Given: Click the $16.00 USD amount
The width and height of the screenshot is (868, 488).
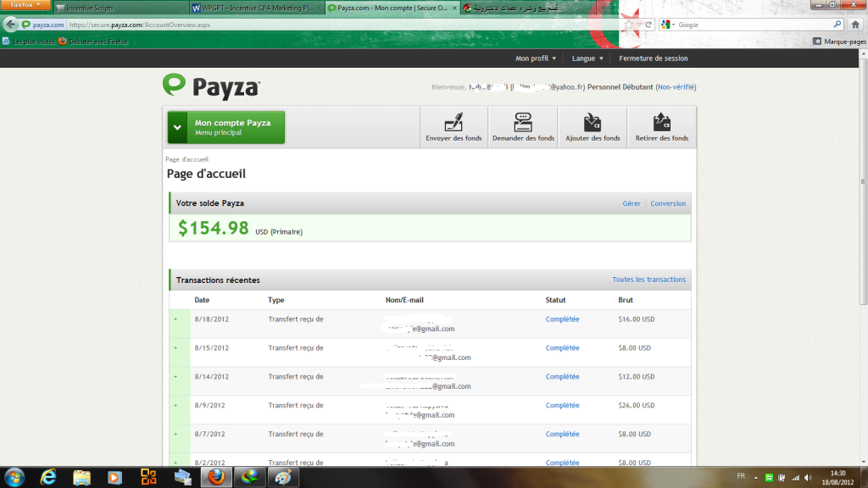Looking at the screenshot, I should [x=637, y=319].
